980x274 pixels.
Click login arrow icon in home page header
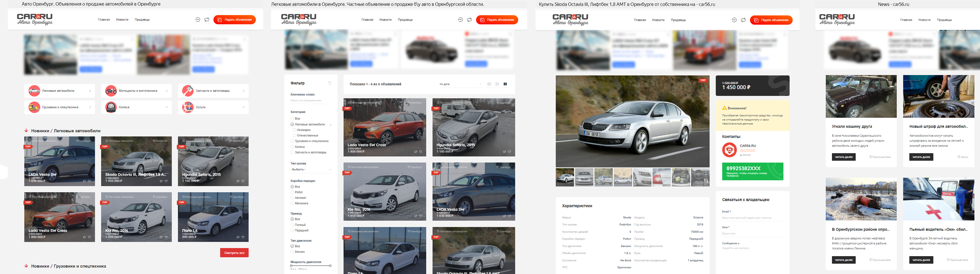pyautogui.click(x=198, y=20)
